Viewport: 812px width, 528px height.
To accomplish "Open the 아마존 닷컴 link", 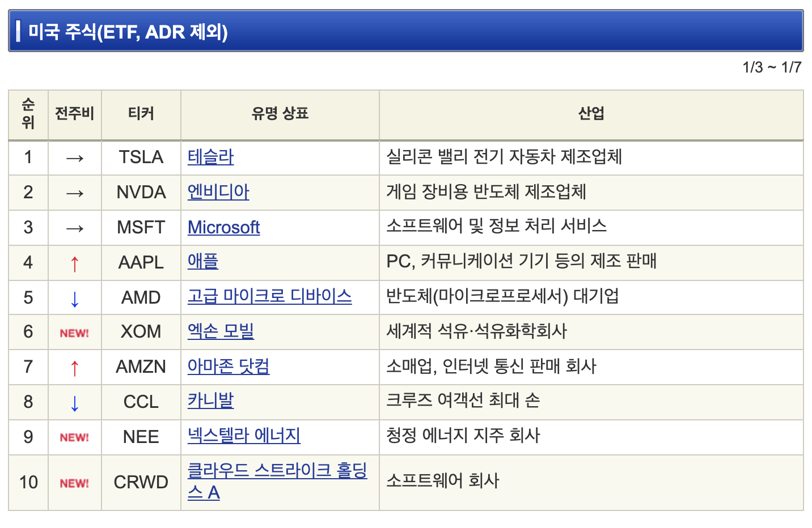I will tap(229, 367).
